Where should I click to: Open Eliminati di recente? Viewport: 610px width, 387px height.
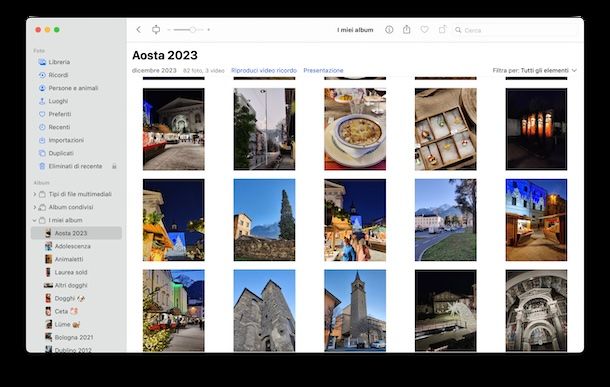click(x=75, y=166)
